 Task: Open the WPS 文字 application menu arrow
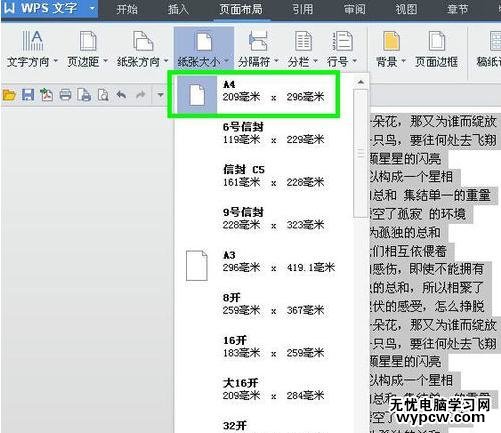92,8
